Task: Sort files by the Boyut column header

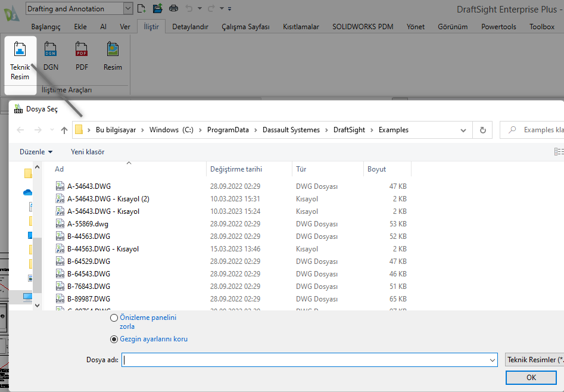Action: (387, 169)
